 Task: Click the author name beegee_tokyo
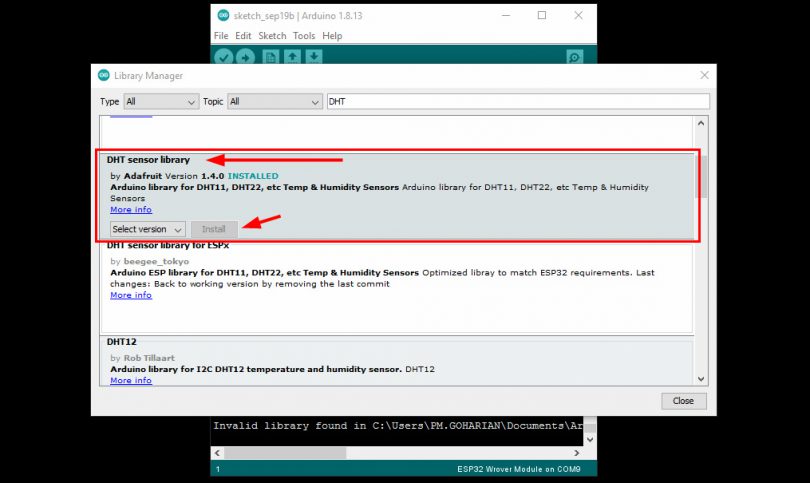157,261
